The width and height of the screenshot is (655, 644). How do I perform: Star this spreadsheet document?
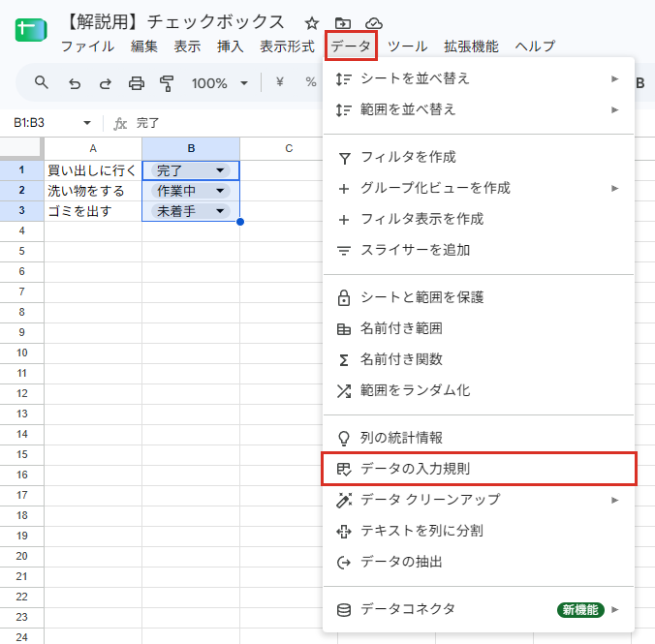[x=312, y=23]
